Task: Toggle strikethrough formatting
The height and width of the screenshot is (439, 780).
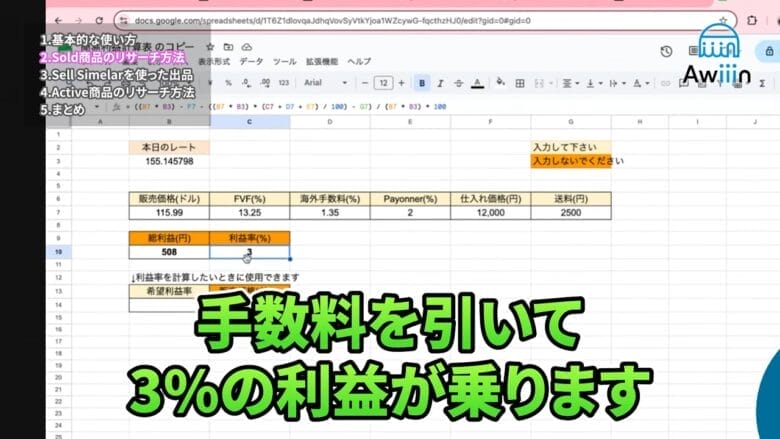Action: 459,83
